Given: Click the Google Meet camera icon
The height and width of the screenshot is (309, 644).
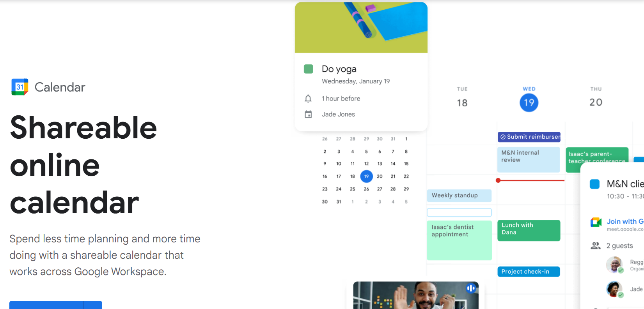Looking at the screenshot, I should point(596,222).
